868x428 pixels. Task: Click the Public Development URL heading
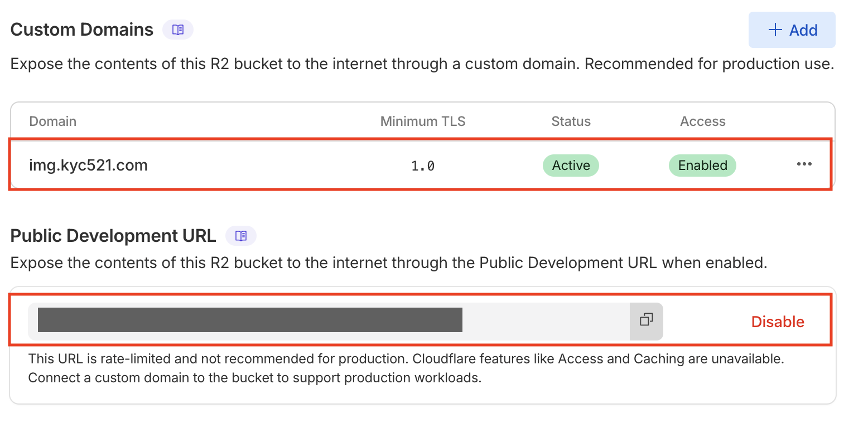(113, 236)
